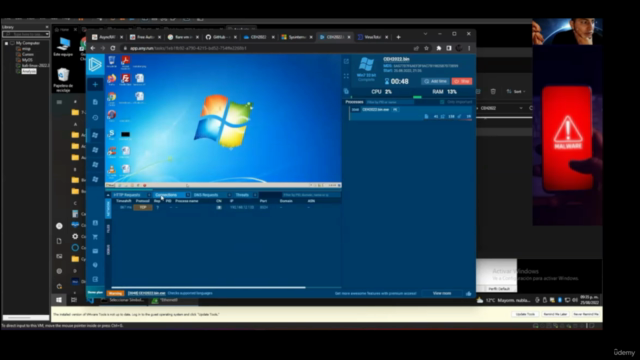Click the View more button
This screenshot has width=640, height=360.
coord(442,293)
